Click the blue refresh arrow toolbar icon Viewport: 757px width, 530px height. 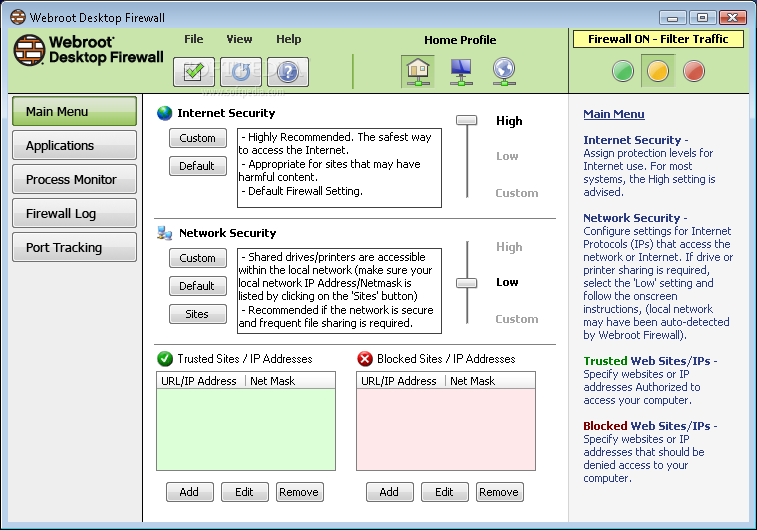[241, 72]
